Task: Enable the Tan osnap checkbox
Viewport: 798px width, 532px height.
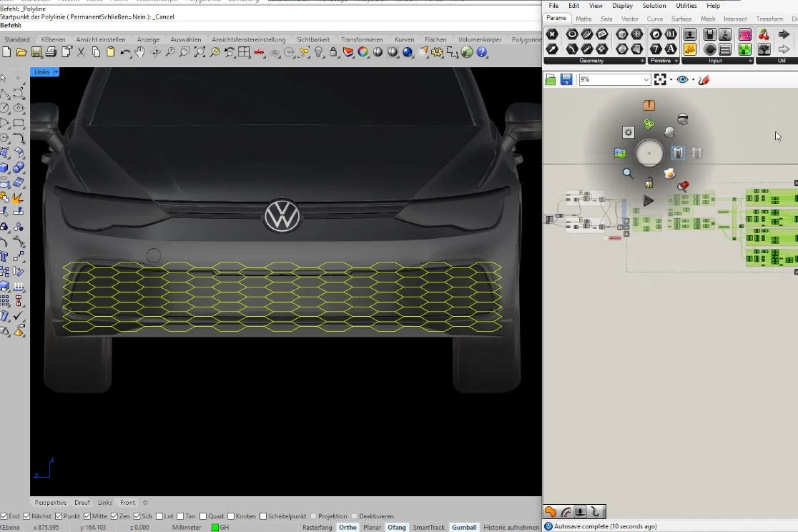Action: click(x=180, y=516)
